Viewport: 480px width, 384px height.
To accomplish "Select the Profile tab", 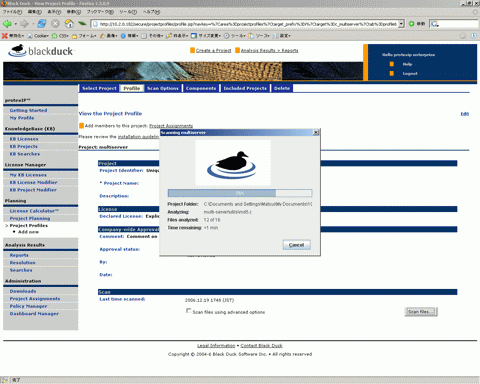I will tap(132, 88).
